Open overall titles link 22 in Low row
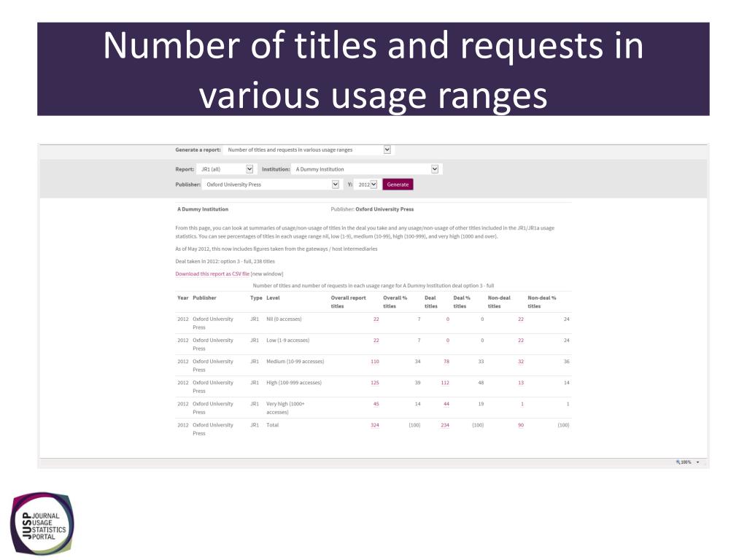 tap(376, 341)
